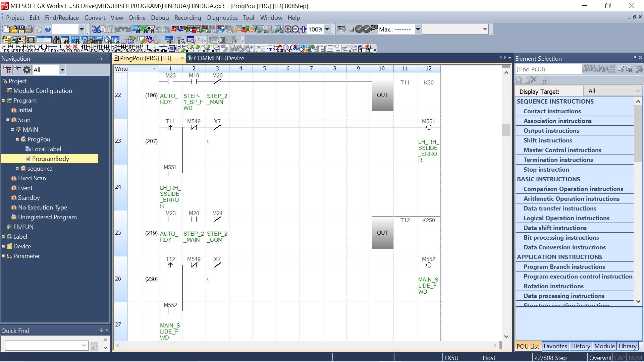Click the blue Help question mark icon
644x362 pixels.
pos(48,29)
